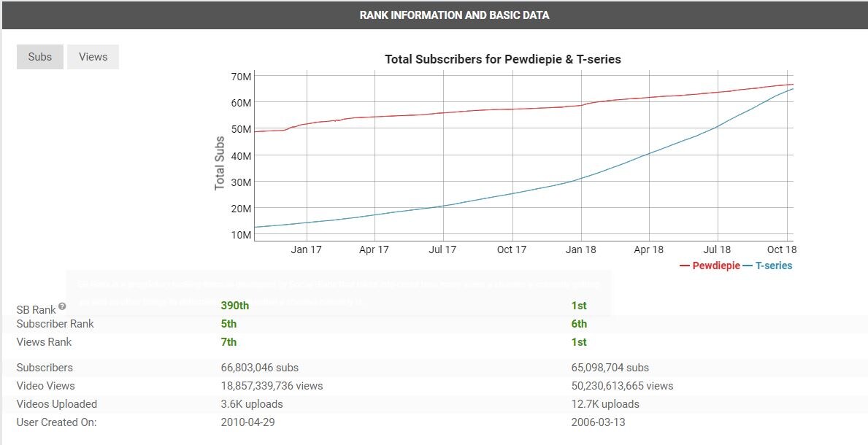Select the 66,803,046 subs value

point(260,368)
